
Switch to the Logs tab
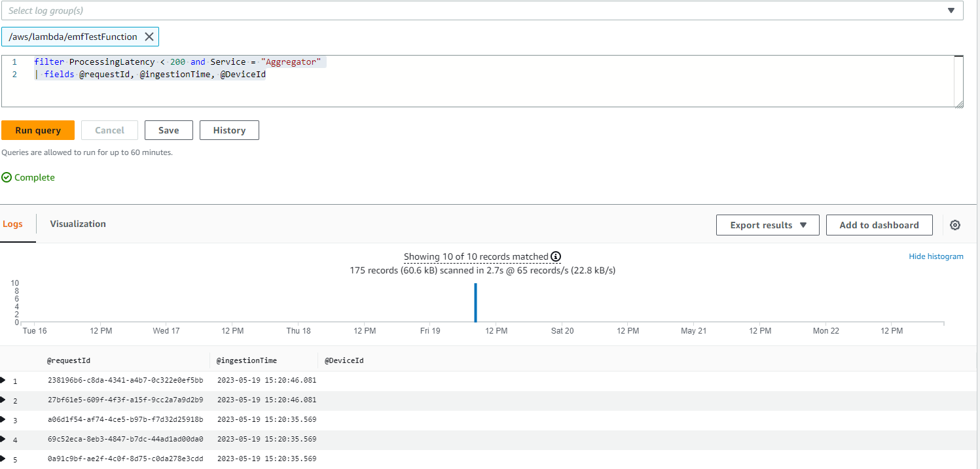coord(12,224)
